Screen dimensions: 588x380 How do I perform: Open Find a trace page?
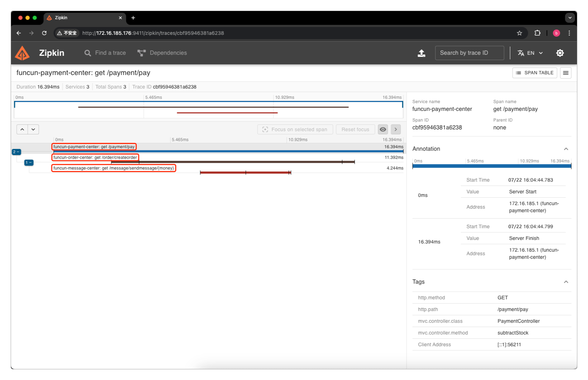(x=105, y=53)
